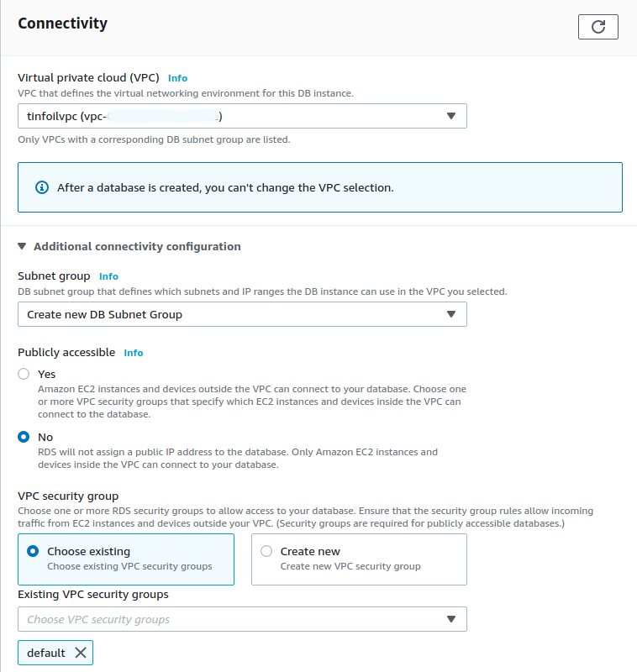Open Info link next to Subnet group

pyautogui.click(x=108, y=276)
